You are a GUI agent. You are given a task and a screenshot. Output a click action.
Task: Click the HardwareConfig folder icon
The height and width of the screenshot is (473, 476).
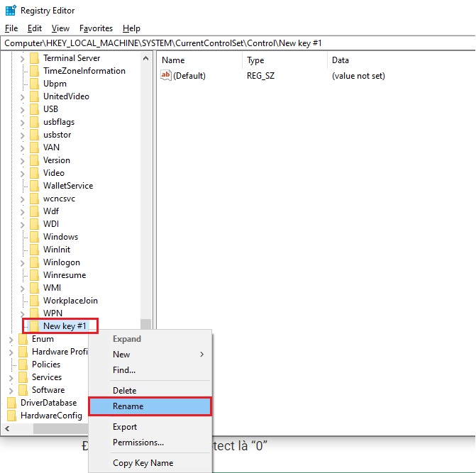pyautogui.click(x=11, y=416)
